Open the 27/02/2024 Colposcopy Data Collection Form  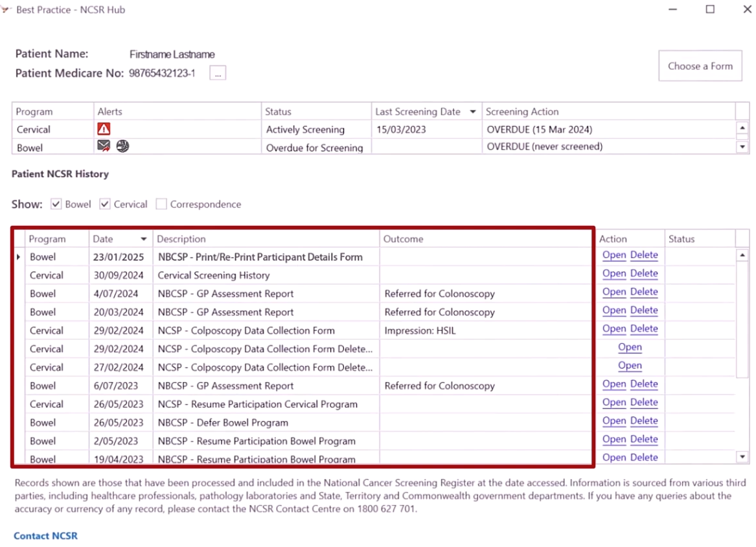630,365
